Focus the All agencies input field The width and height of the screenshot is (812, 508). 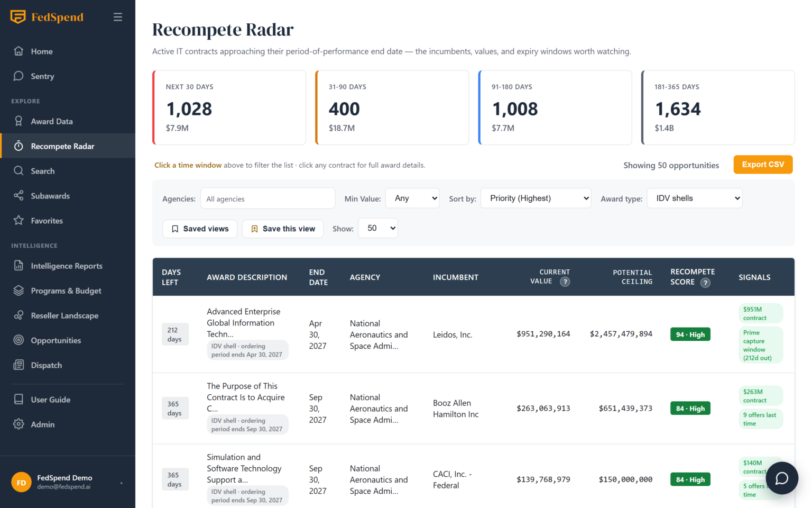[x=268, y=198]
